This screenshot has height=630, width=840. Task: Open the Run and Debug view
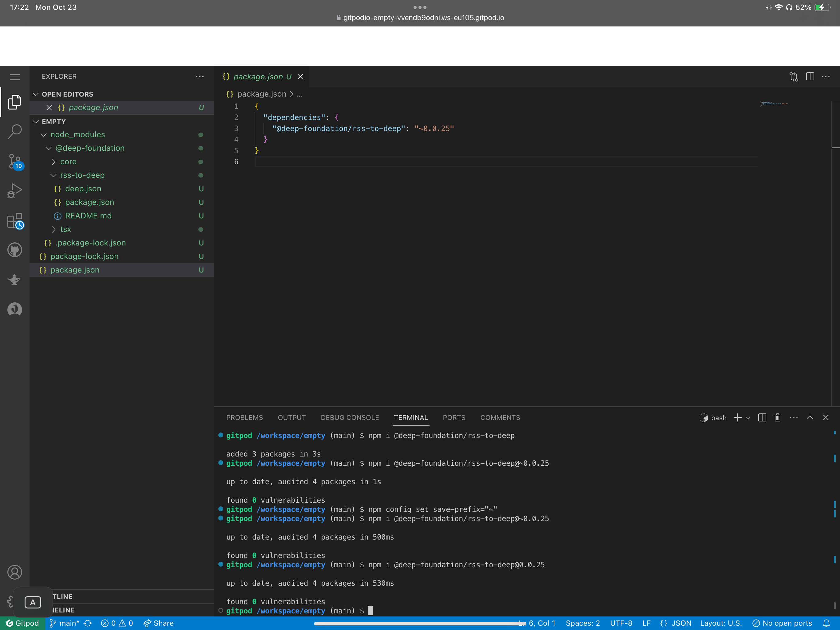coord(15,190)
